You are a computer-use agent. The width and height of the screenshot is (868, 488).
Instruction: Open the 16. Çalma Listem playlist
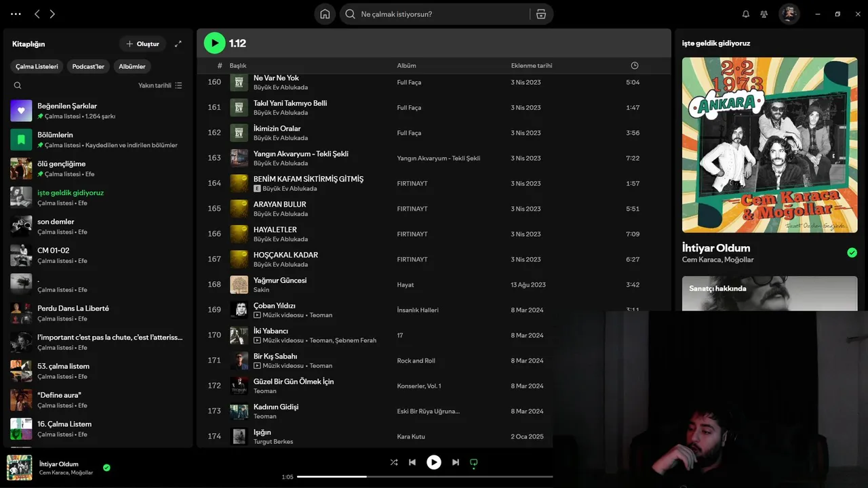click(98, 428)
